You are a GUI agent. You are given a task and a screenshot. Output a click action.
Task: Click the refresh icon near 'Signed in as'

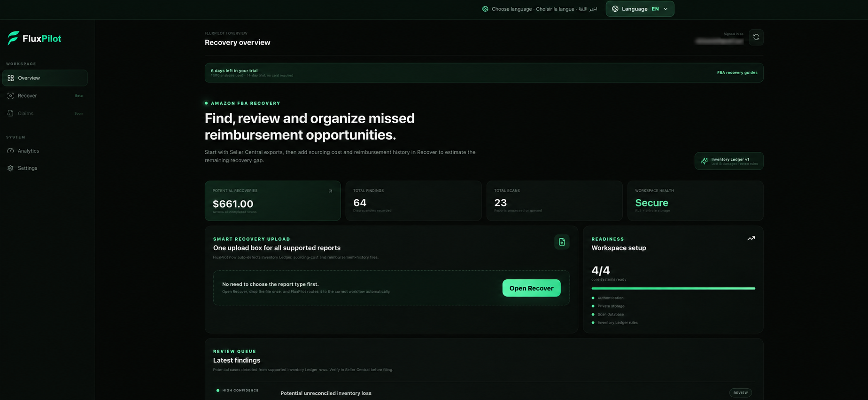(756, 37)
